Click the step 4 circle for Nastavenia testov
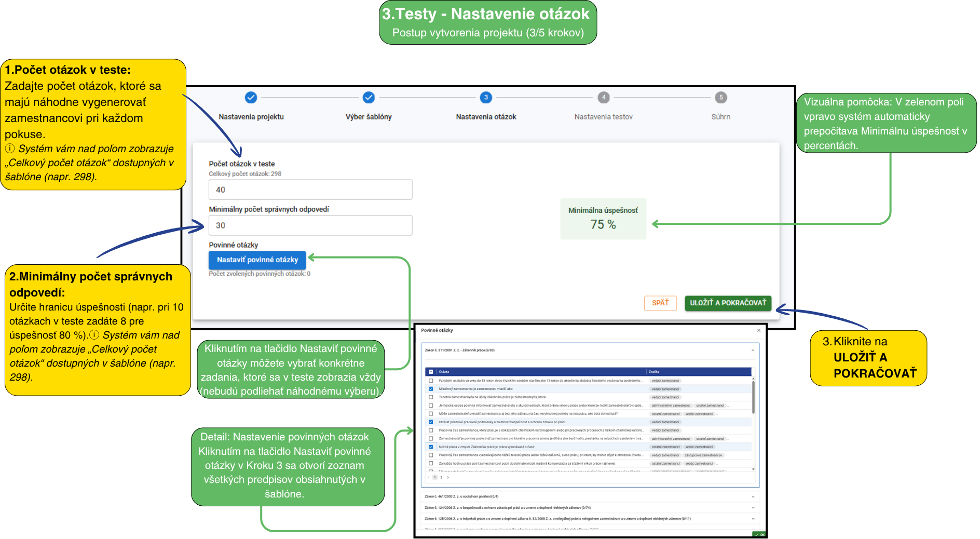 603,97
